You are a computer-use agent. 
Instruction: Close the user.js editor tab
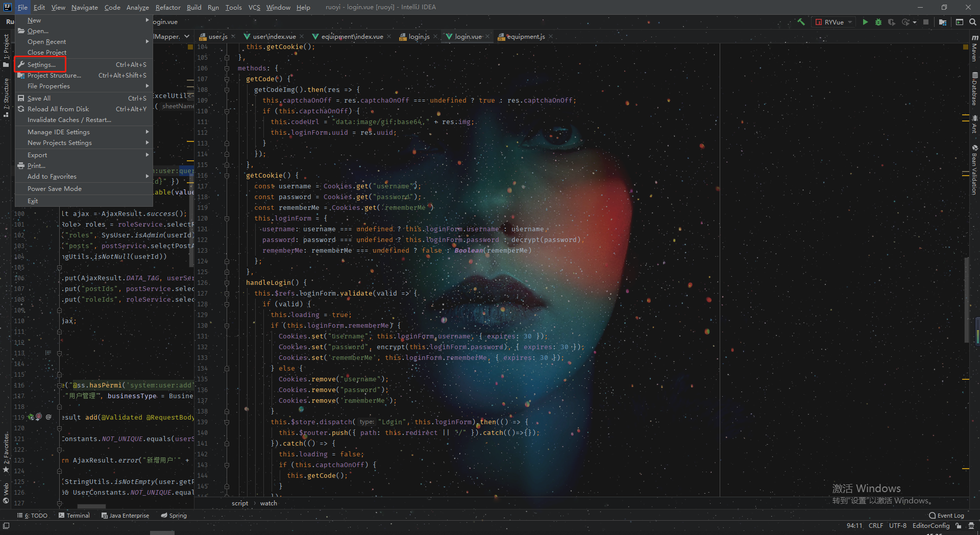tap(233, 36)
